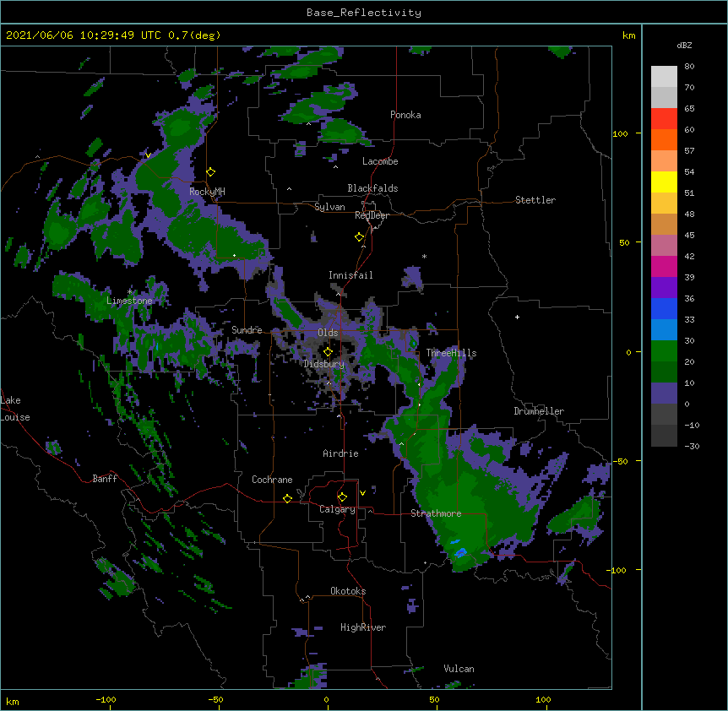Click the Innisfail label

(x=350, y=275)
